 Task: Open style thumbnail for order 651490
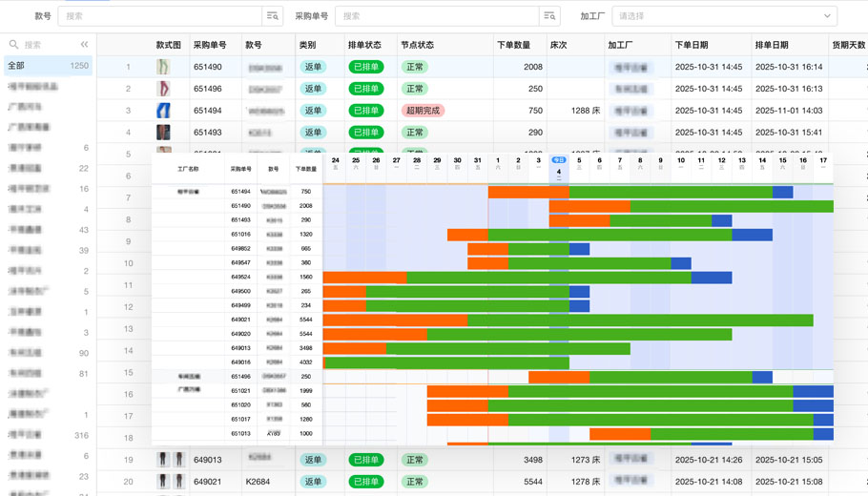pos(164,68)
